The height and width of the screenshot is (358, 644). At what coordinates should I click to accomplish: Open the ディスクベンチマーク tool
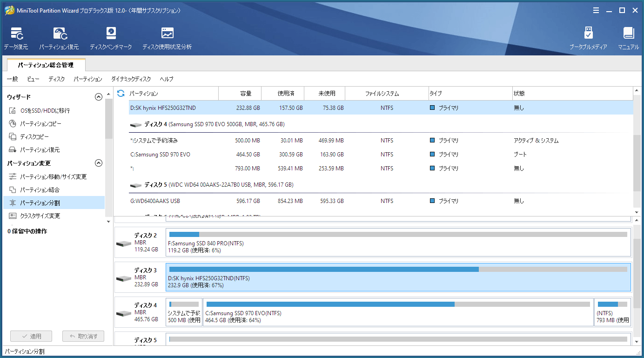coord(111,38)
